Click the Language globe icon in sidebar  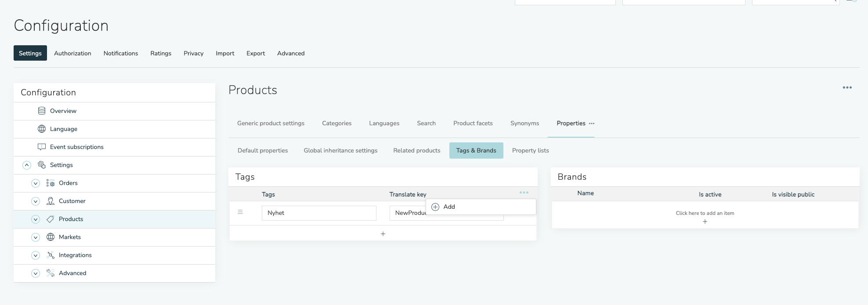click(42, 129)
